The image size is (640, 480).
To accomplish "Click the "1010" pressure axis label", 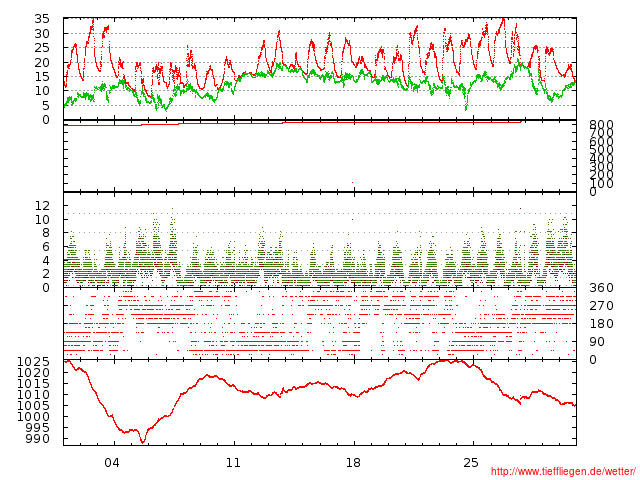I will [33, 395].
